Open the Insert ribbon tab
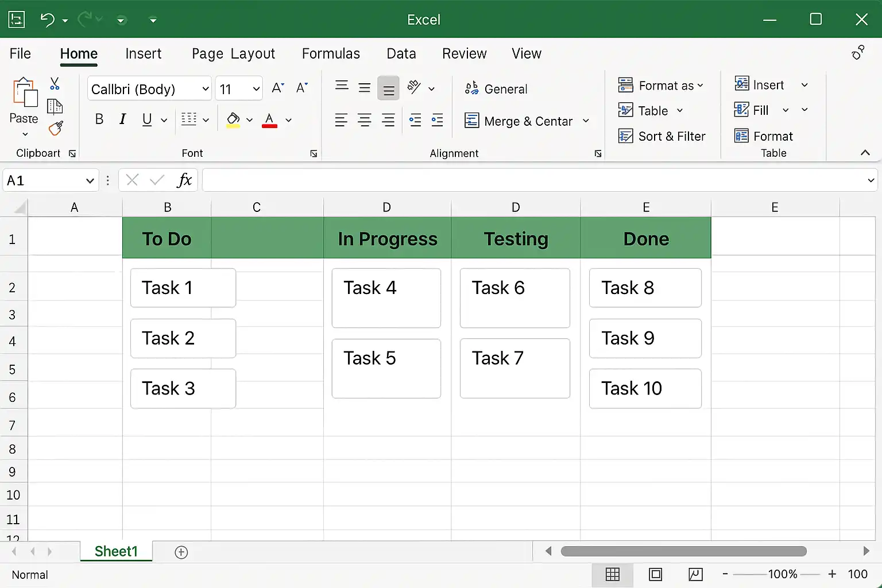 143,53
